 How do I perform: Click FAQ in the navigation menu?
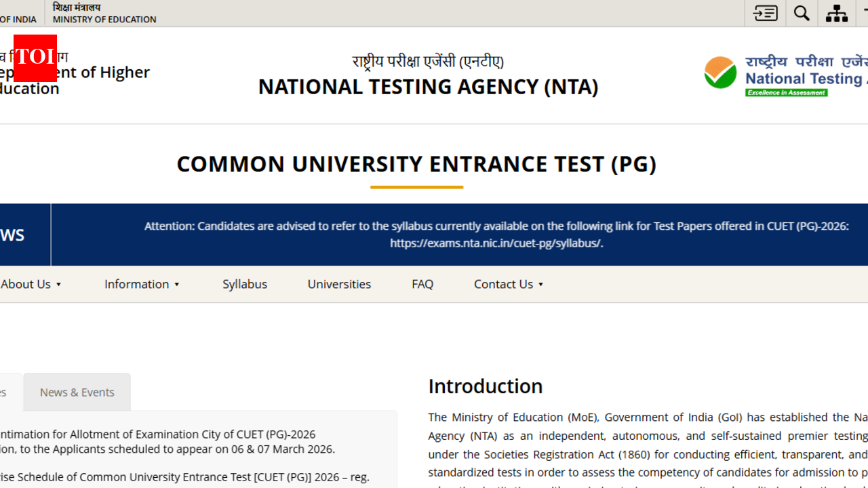pos(422,284)
